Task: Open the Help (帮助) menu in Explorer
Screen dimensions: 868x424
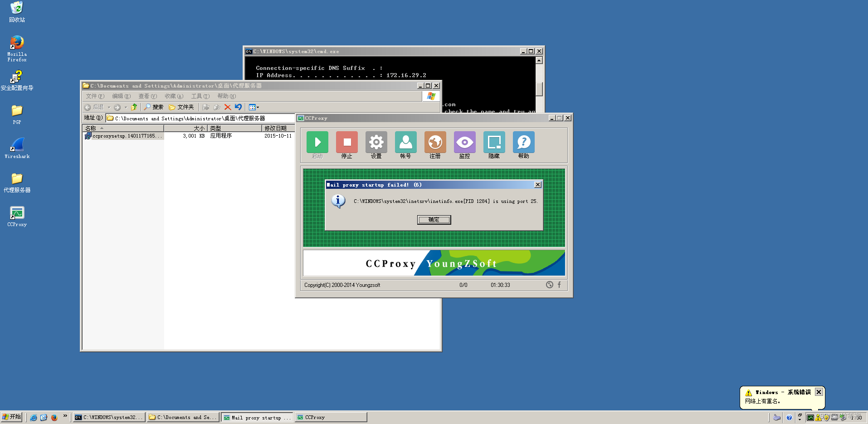Action: pyautogui.click(x=227, y=96)
